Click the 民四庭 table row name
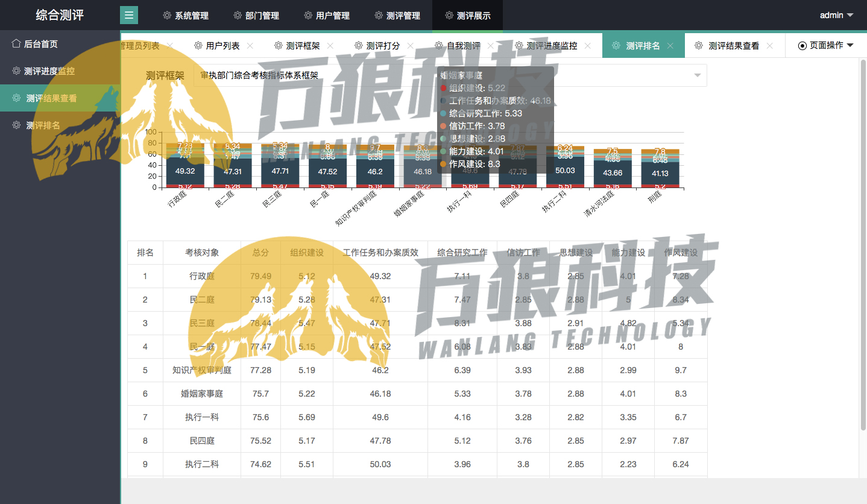This screenshot has width=867, height=504. tap(202, 441)
